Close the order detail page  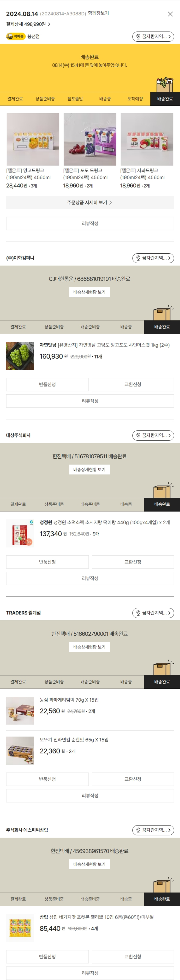click(170, 14)
